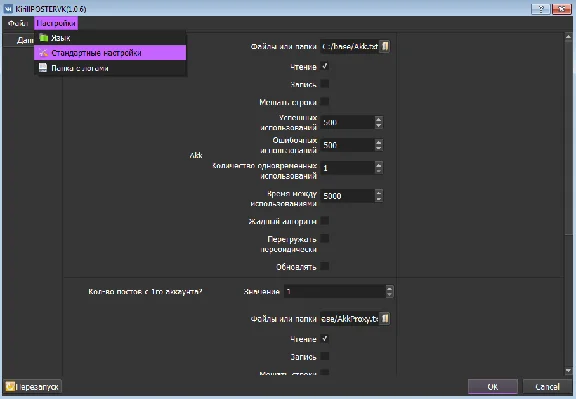This screenshot has width=576, height=399.
Task: Click the green Язык menu icon
Action: [44, 37]
